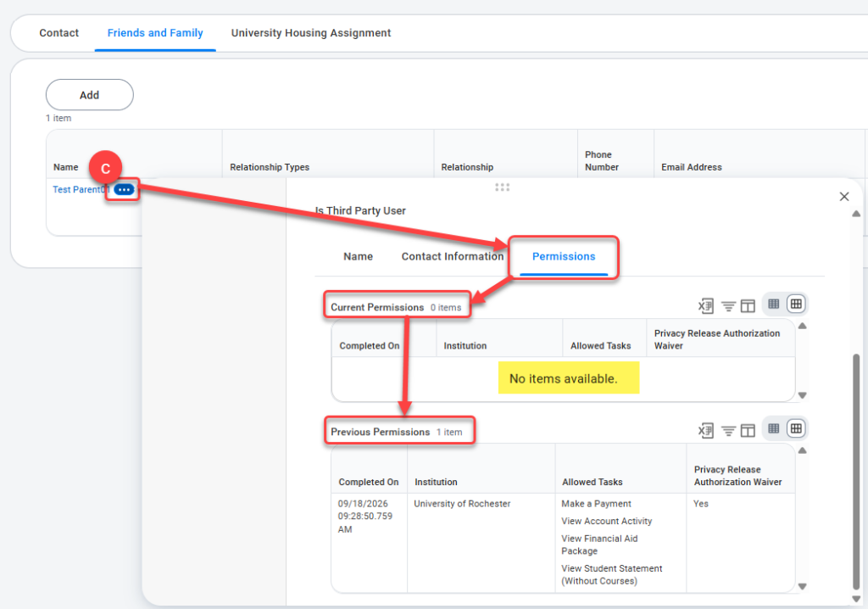Screen dimensions: 868x609
Task: Click Current Permissions table scroll-up arrow
Action: 802,326
